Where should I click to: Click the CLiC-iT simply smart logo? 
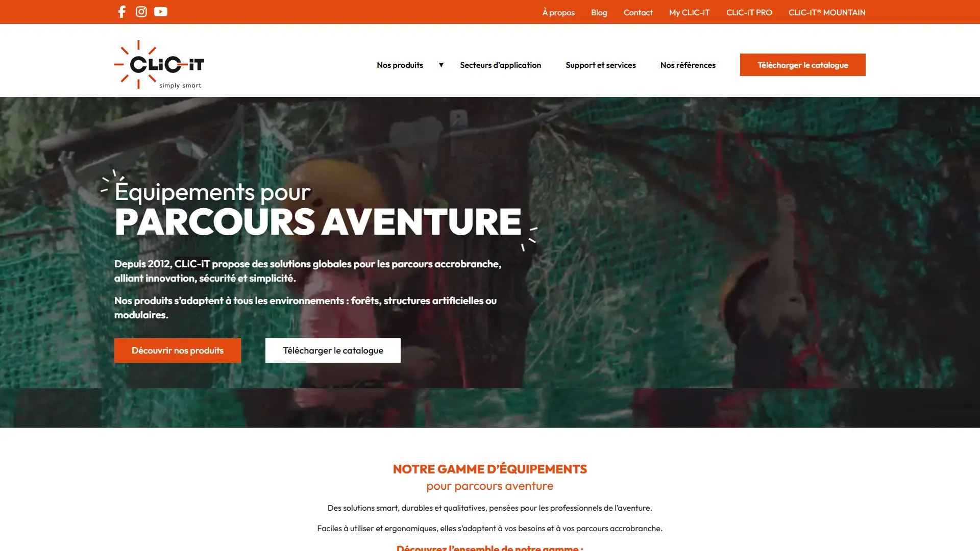[x=159, y=64]
